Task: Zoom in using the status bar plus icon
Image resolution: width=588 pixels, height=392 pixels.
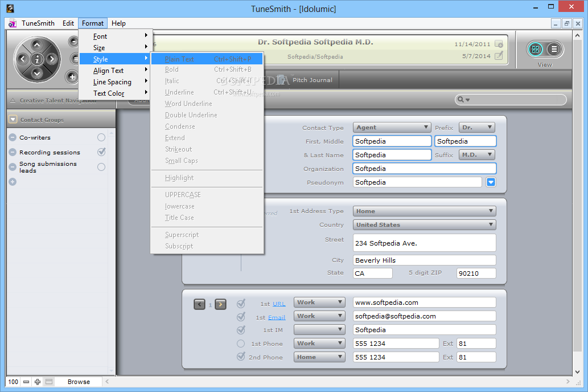Action: 38,382
